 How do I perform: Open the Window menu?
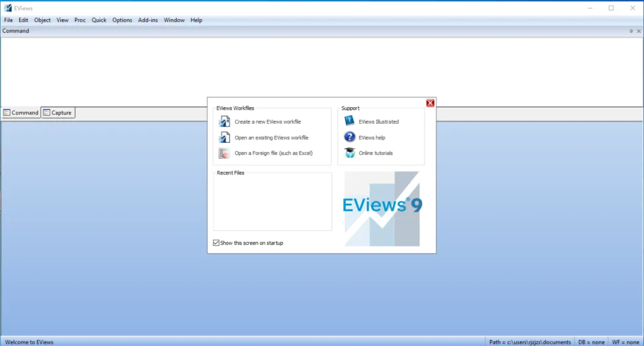pyautogui.click(x=174, y=20)
